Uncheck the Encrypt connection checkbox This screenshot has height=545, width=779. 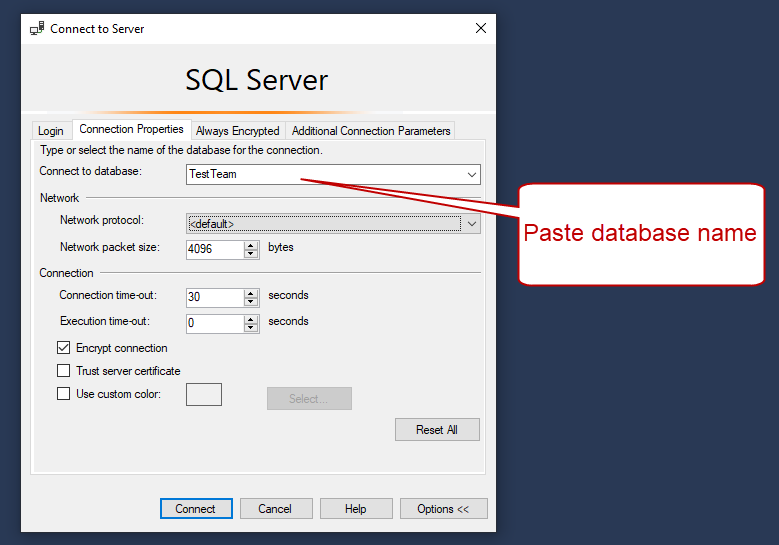tap(65, 348)
